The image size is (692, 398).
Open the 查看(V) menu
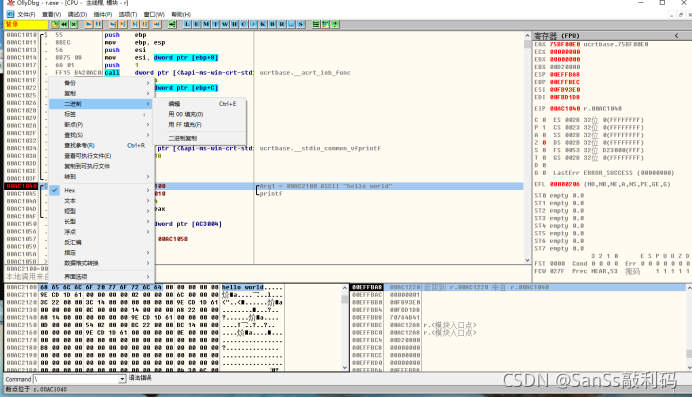(51, 15)
